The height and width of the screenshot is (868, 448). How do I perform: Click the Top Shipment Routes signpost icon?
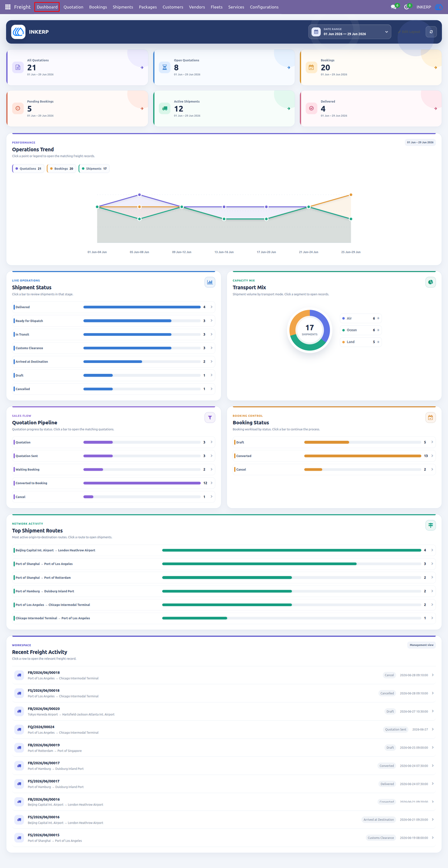click(x=430, y=525)
